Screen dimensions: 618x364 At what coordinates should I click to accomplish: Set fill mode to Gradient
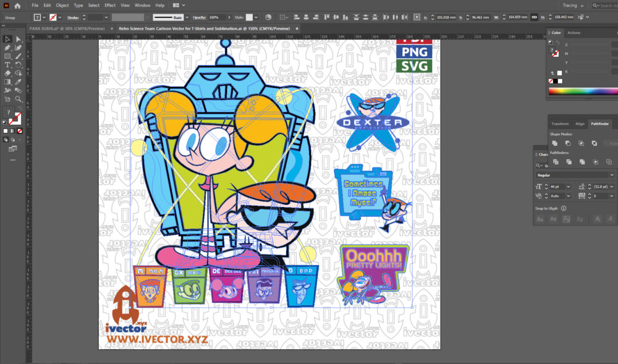coord(12,131)
